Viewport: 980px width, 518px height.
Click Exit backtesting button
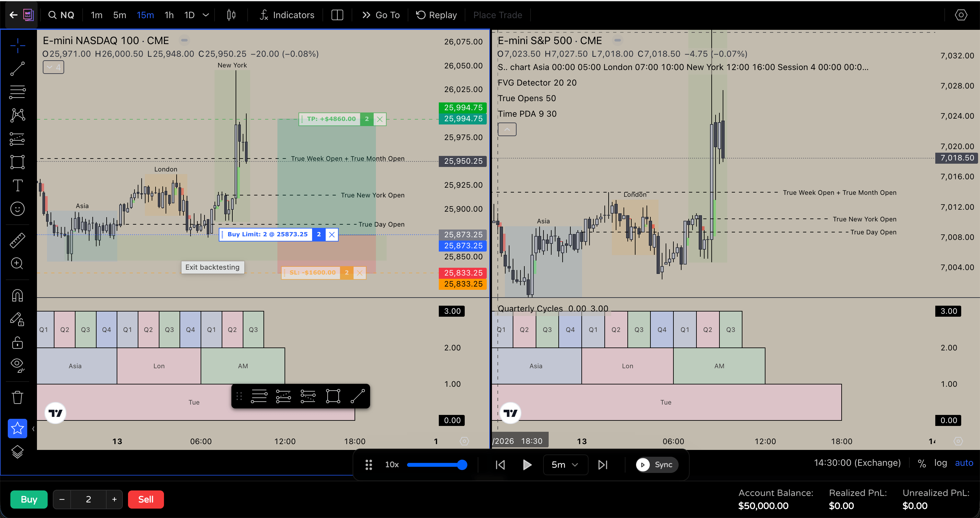pos(212,267)
